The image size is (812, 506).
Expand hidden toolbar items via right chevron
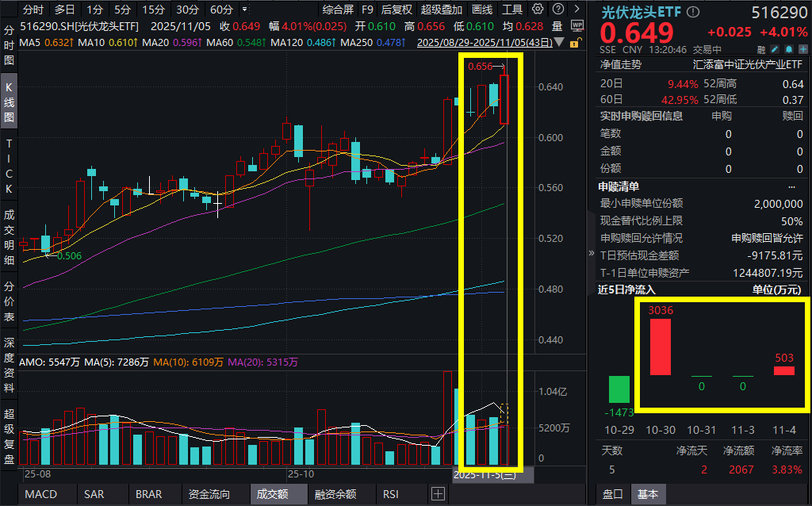click(576, 9)
